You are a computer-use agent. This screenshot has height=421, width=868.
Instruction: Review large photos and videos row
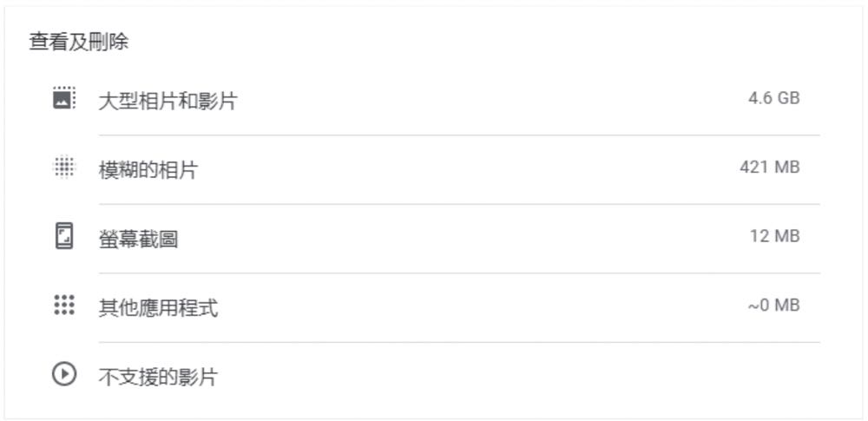coord(434,100)
